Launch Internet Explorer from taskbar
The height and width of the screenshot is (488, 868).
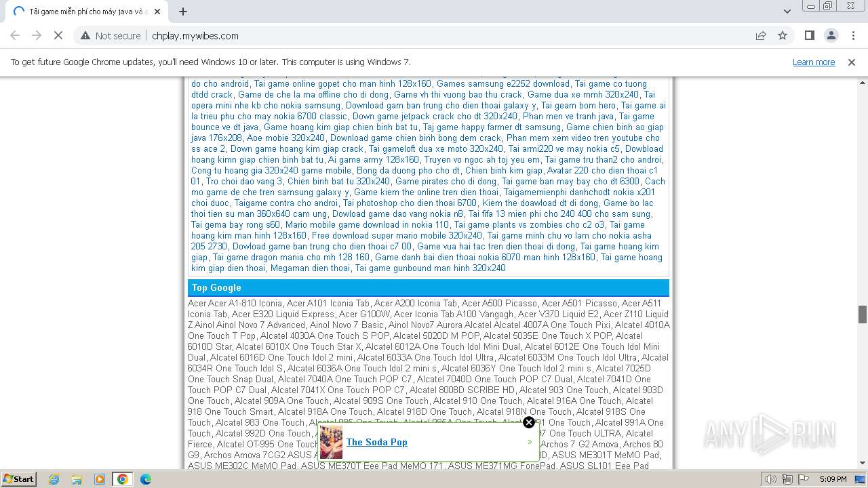point(54,479)
